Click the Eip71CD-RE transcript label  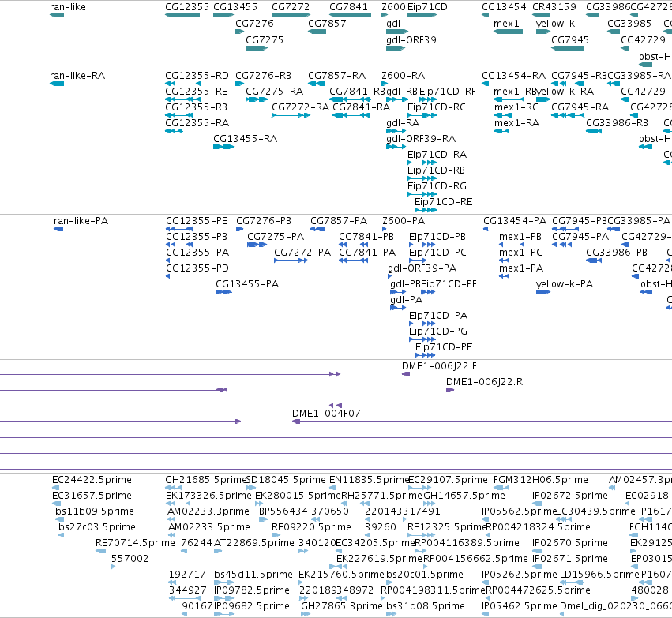click(x=443, y=202)
